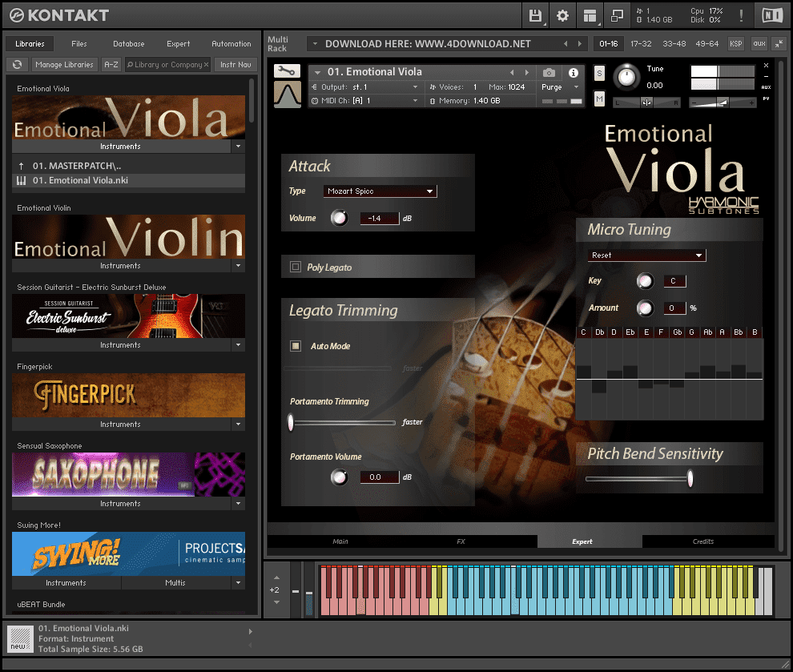Open the Purge dropdown menu
Viewport: 793px width, 672px height.
561,87
